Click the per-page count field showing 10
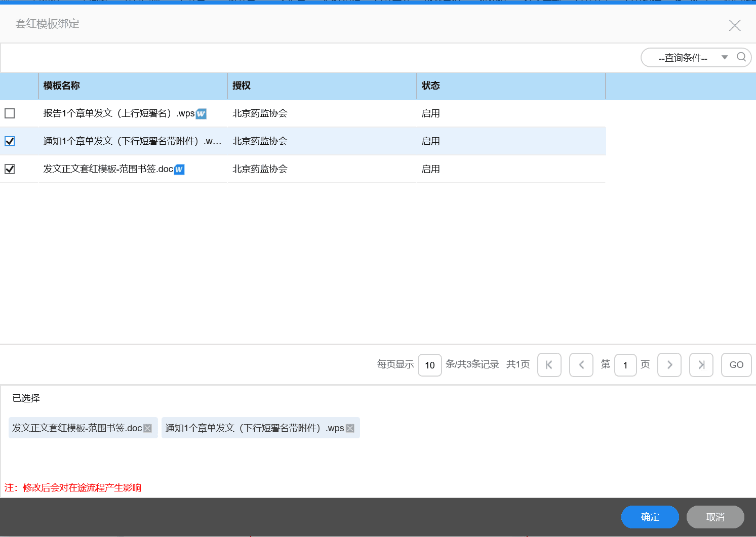 tap(430, 365)
